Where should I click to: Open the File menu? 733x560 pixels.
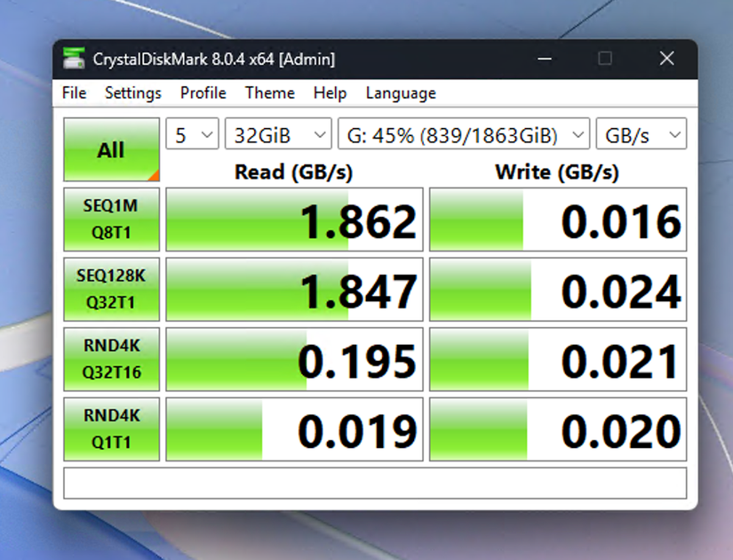(73, 93)
